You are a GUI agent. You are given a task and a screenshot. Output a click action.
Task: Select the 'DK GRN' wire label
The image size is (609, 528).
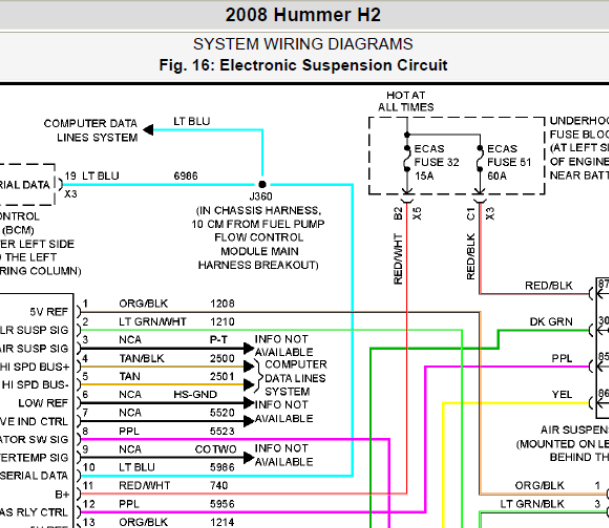pyautogui.click(x=551, y=322)
